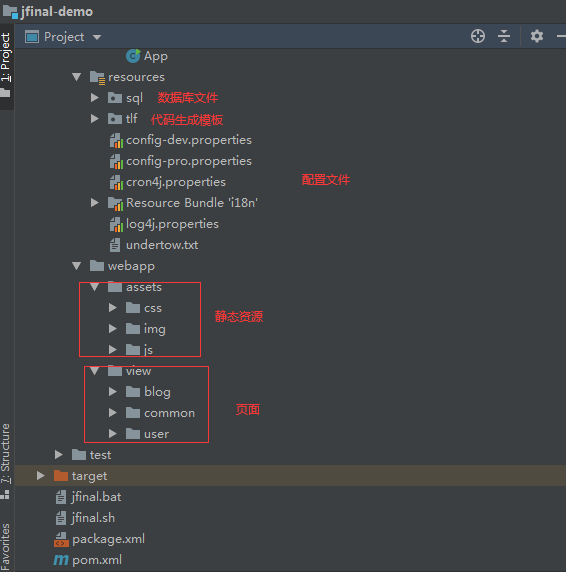Click the App class icon
This screenshot has height=572, width=566.
[133, 56]
